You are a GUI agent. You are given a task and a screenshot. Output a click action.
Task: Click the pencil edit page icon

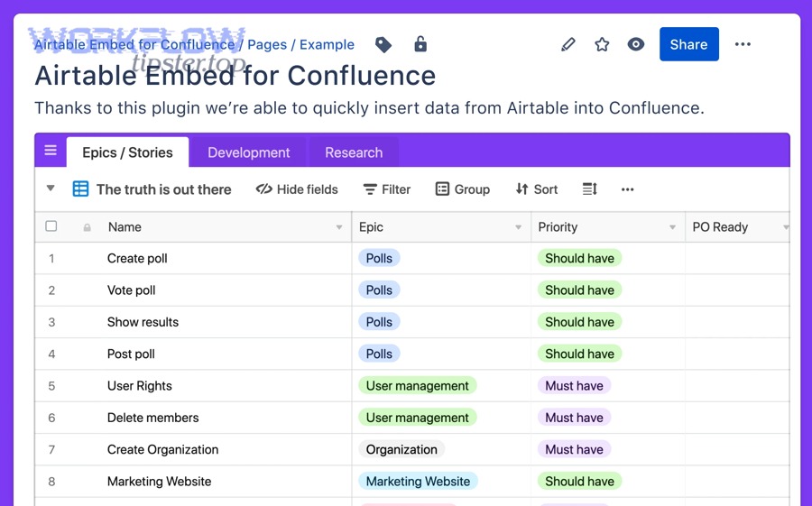567,44
